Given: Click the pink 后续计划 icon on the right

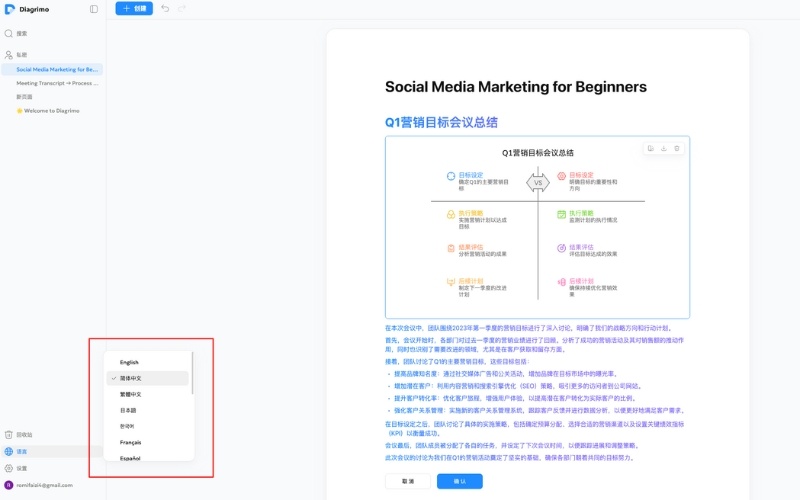Looking at the screenshot, I should click(561, 282).
